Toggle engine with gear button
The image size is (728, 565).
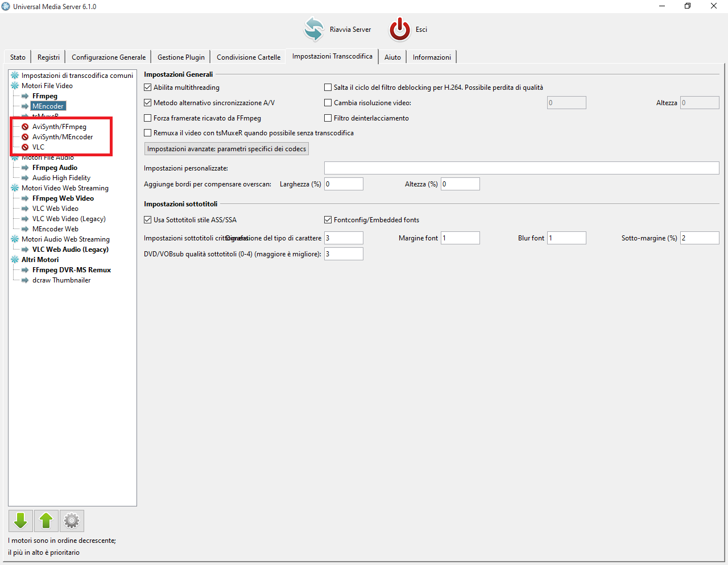point(72,521)
